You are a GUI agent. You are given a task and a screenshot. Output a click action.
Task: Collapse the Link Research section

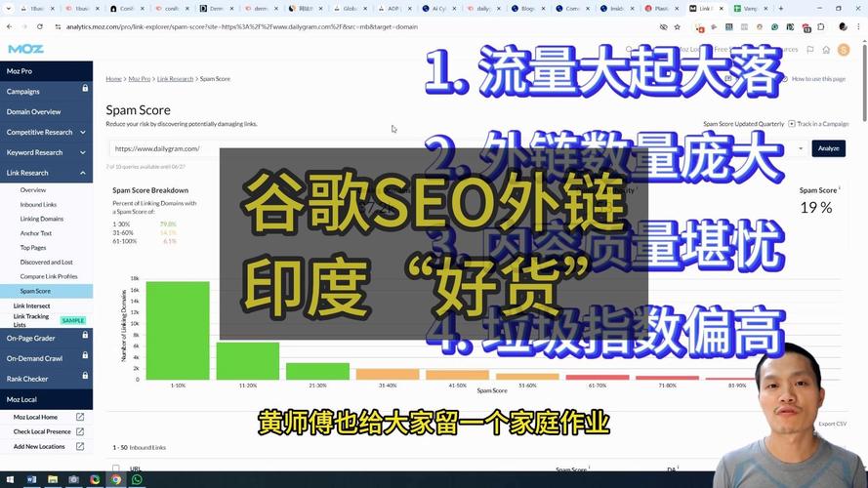point(47,173)
